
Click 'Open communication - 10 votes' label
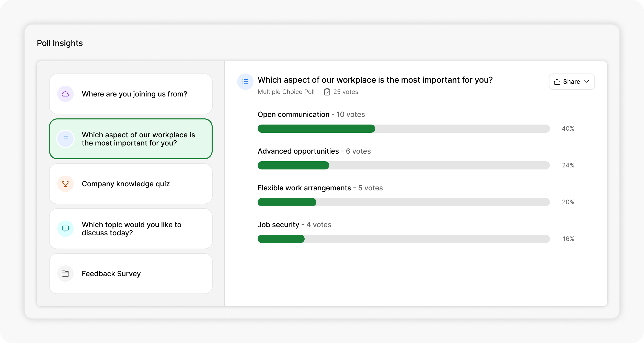(311, 114)
